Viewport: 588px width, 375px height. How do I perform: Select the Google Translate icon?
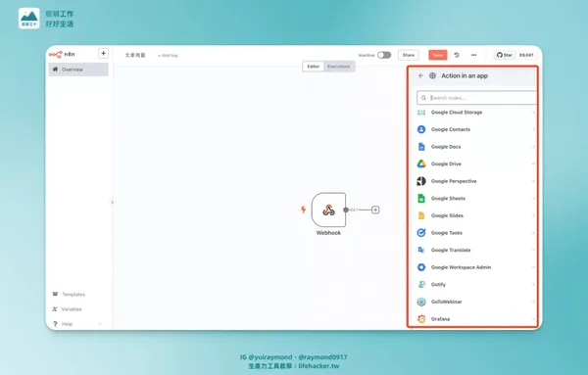point(421,250)
